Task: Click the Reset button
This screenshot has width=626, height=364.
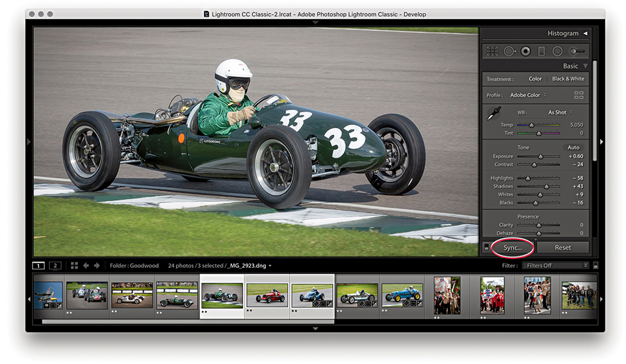Action: point(562,248)
